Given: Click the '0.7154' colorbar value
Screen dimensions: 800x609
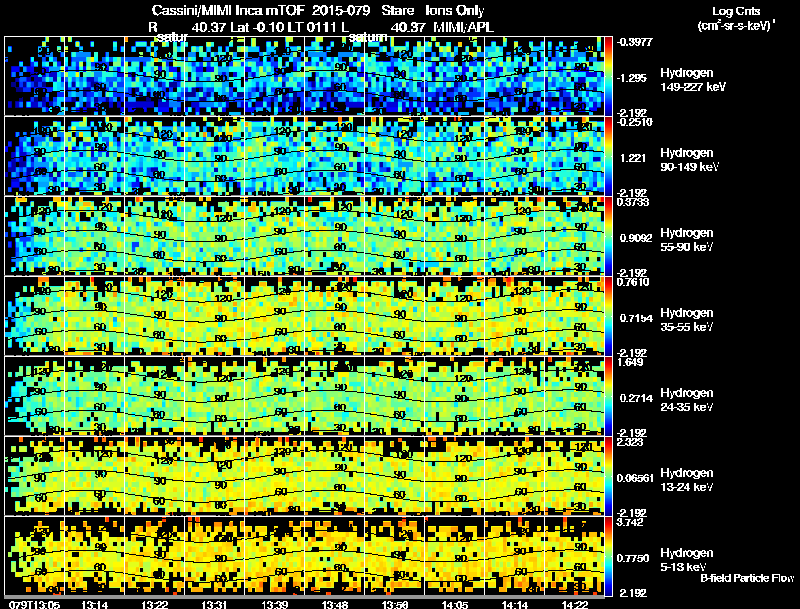Looking at the screenshot, I should tap(636, 318).
